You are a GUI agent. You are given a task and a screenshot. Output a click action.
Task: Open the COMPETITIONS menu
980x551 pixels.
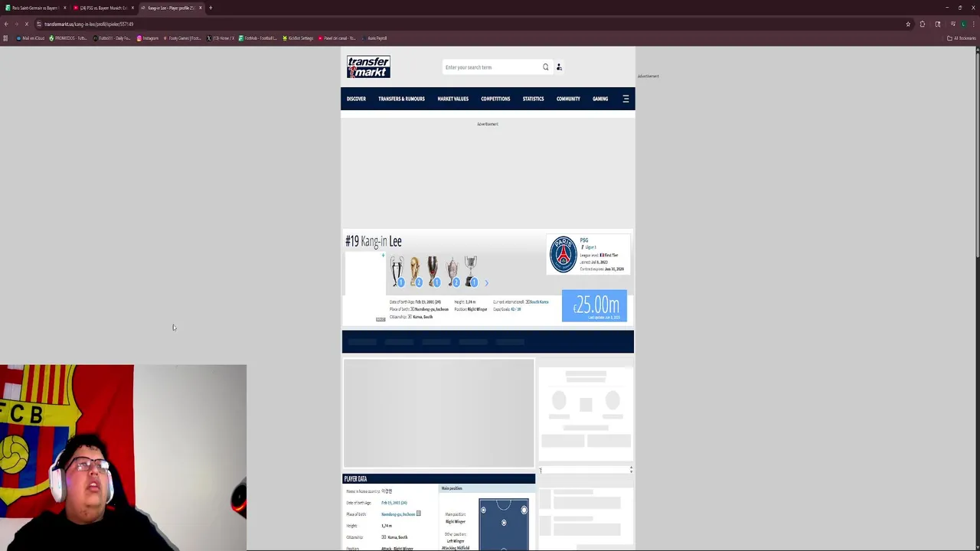pyautogui.click(x=495, y=99)
